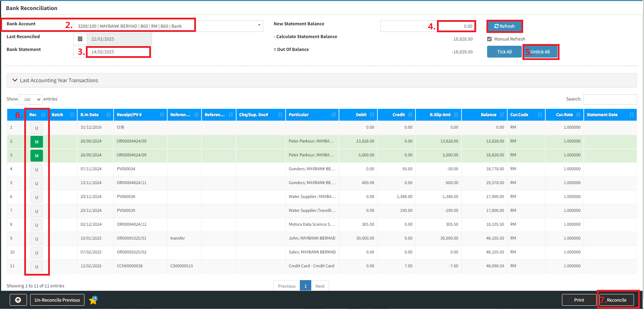The width and height of the screenshot is (644, 312).
Task: Sort table by Balance column header
Action: [x=488, y=115]
